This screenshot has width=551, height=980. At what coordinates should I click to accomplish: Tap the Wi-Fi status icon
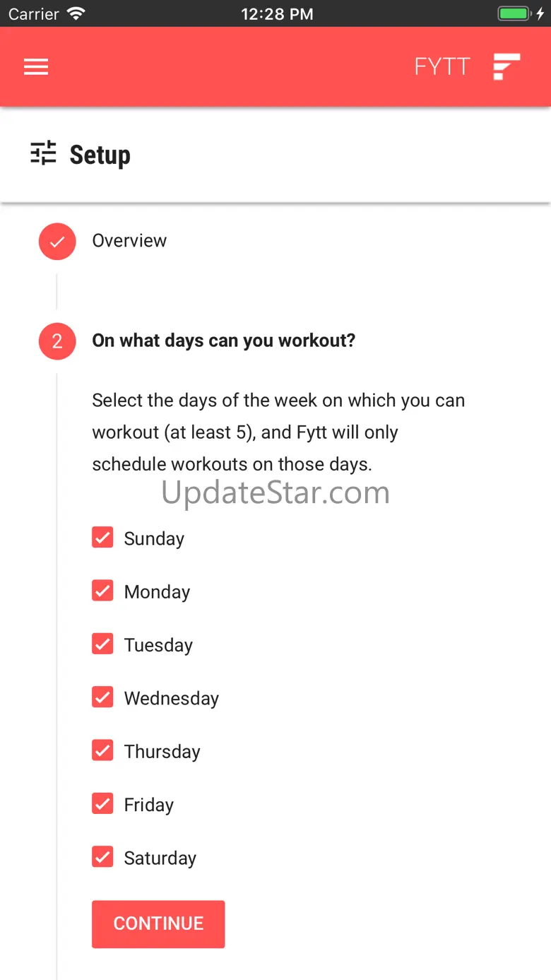(76, 13)
